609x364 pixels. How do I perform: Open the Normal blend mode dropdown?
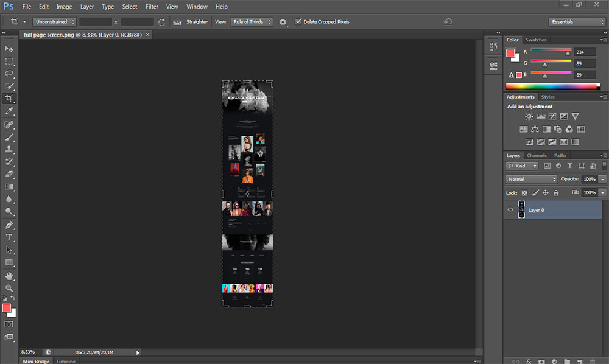tap(532, 180)
